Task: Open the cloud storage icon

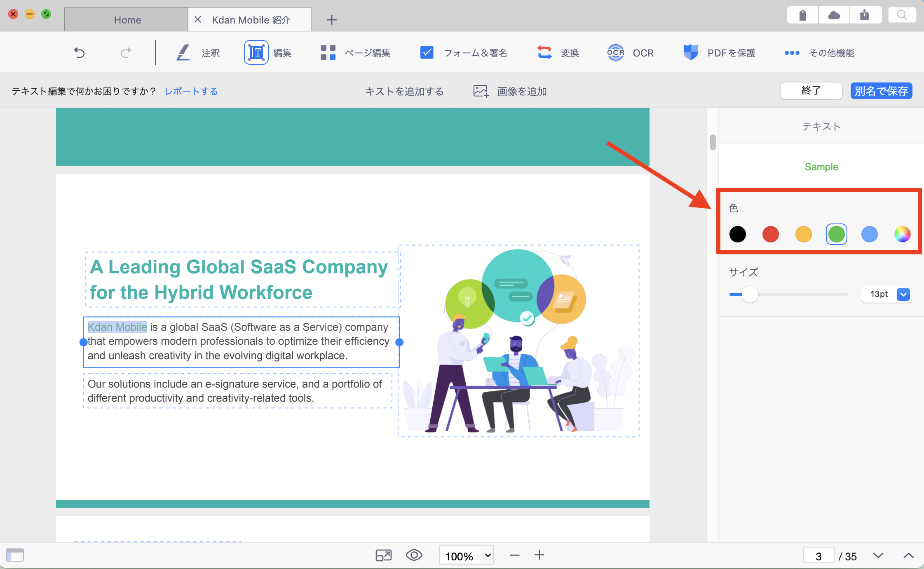Action: (834, 15)
